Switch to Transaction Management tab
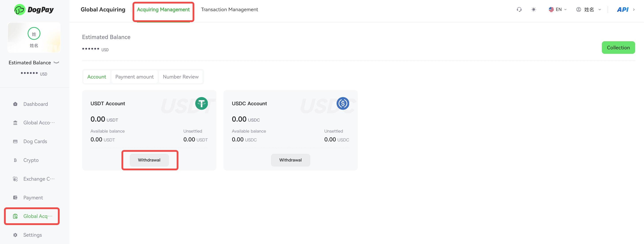The width and height of the screenshot is (644, 244). coord(229,9)
